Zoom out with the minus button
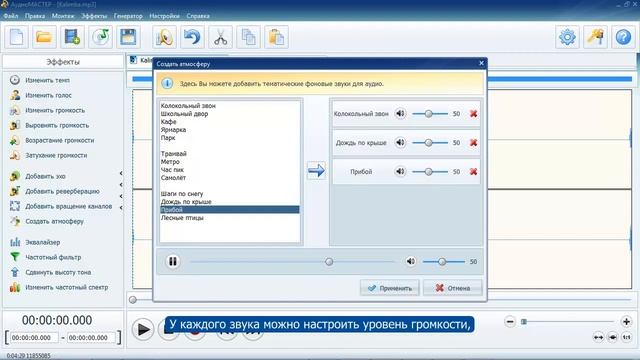 [510, 322]
